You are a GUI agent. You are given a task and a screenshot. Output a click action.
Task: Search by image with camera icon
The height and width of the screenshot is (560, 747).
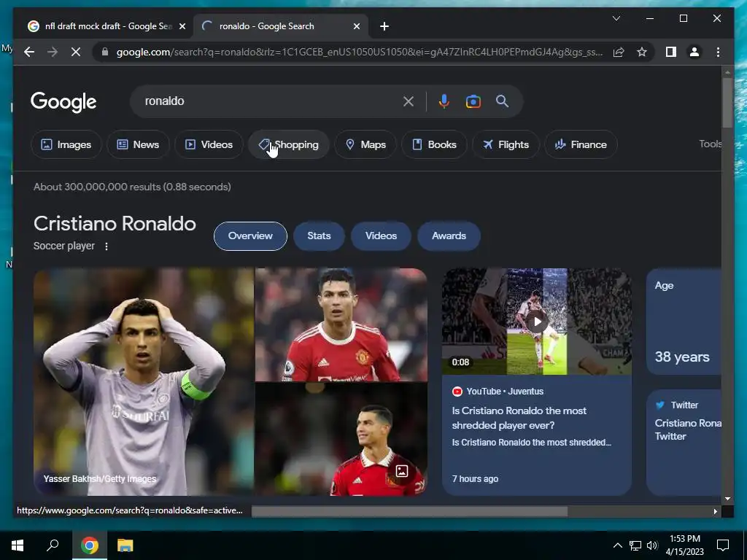pos(473,101)
